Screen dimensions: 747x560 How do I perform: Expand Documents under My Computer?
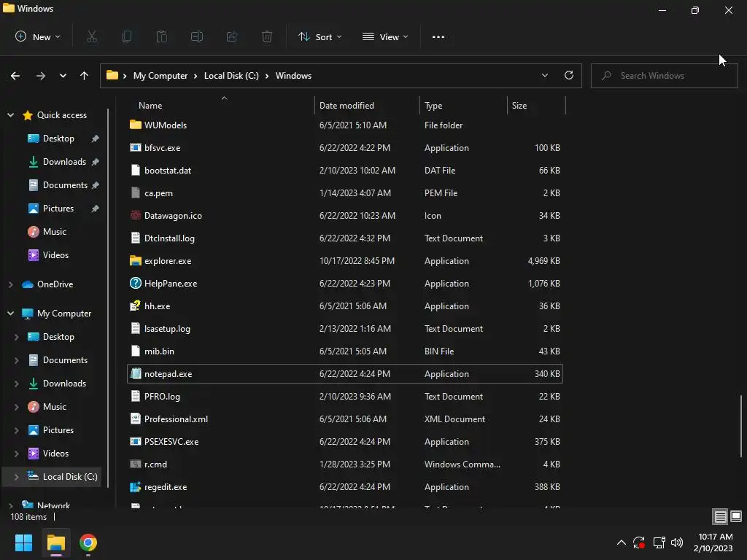click(16, 360)
